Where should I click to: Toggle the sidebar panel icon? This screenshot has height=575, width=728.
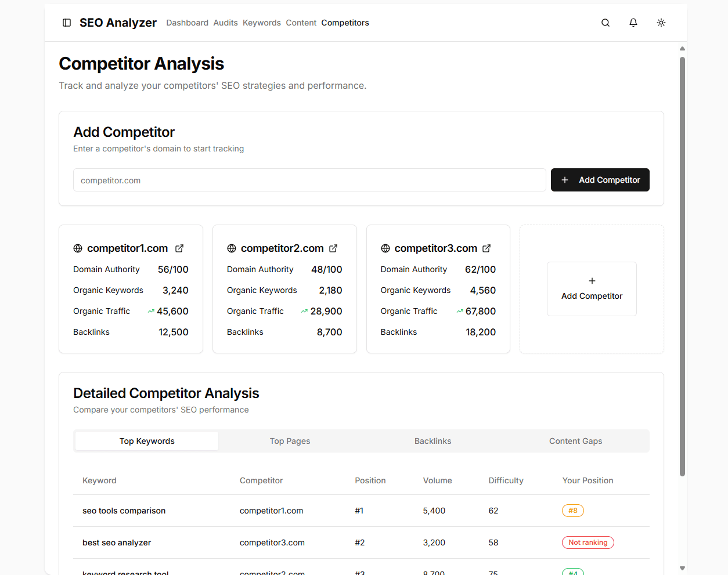click(x=67, y=23)
